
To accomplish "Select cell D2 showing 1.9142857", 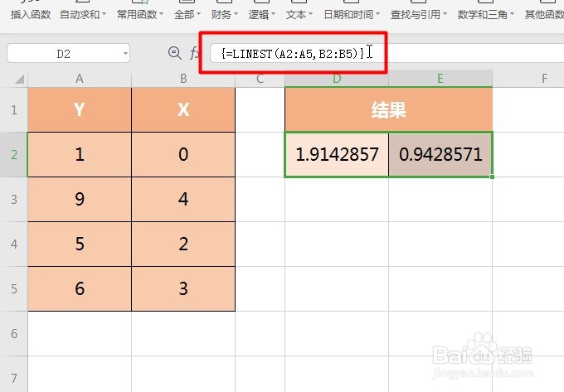I will [x=337, y=154].
